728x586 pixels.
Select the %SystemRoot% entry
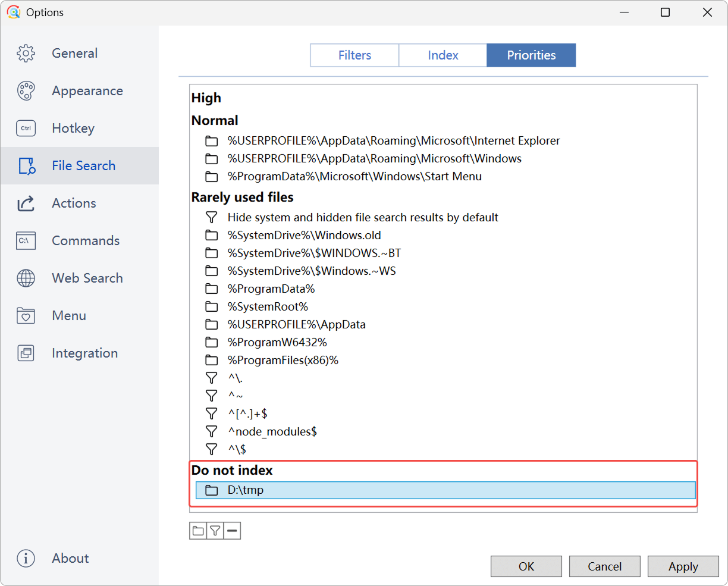tap(268, 307)
